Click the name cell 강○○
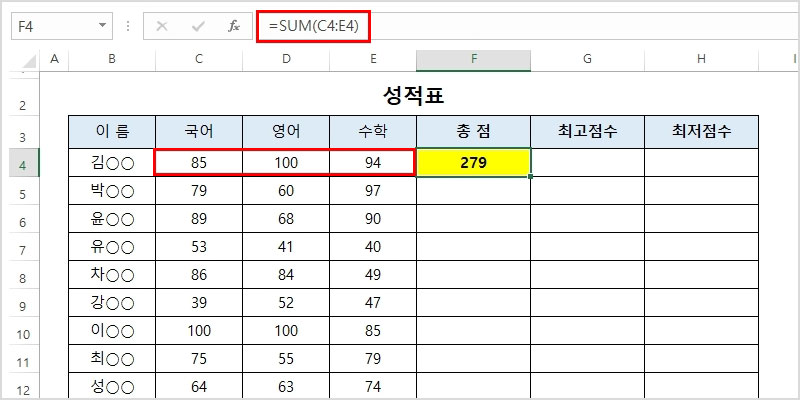Image resolution: width=800 pixels, height=400 pixels. [112, 303]
